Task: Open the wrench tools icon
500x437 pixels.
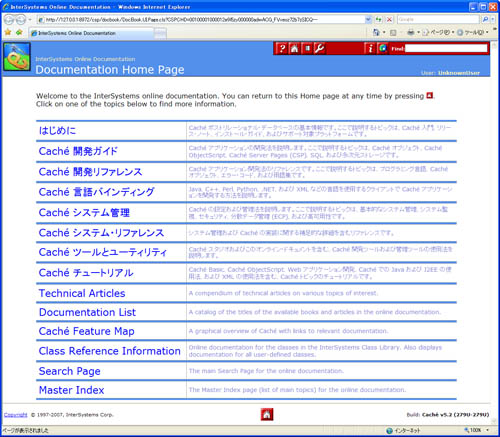Action: tap(320, 49)
